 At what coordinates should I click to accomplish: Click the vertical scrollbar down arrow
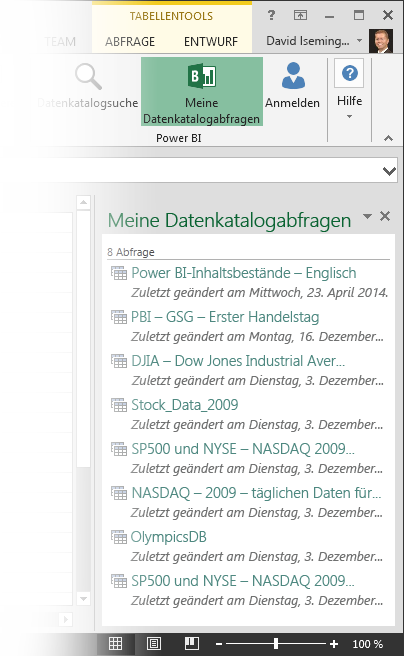coord(84,599)
